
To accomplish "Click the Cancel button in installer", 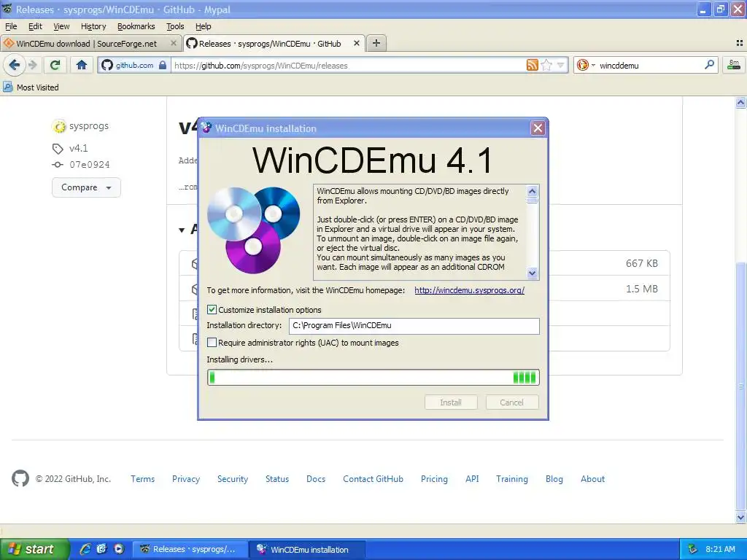I will point(511,402).
